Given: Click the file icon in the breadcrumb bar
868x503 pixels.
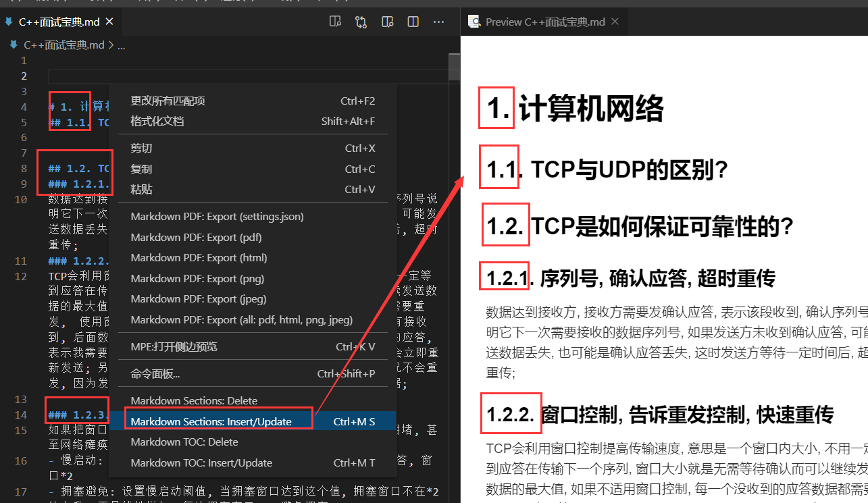Looking at the screenshot, I should tap(13, 45).
